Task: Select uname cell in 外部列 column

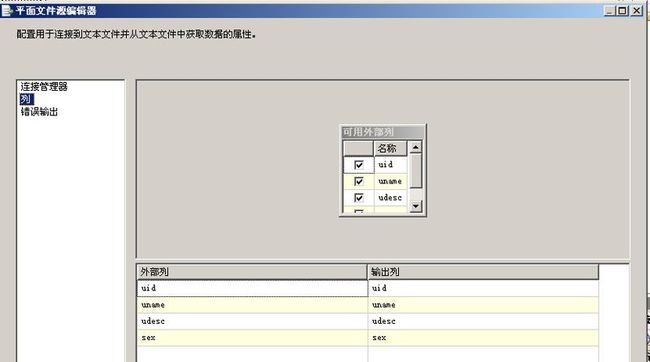Action: coord(252,305)
